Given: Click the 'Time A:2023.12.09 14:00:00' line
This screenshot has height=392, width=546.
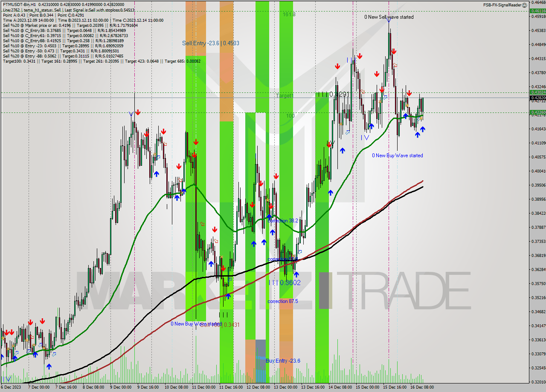Looking at the screenshot, I should (x=83, y=20).
